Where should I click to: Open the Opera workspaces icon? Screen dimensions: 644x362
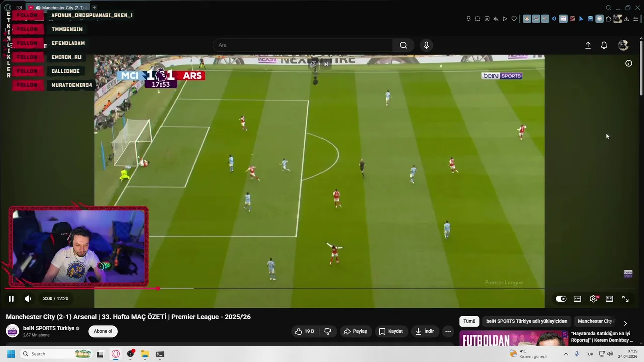(19, 8)
